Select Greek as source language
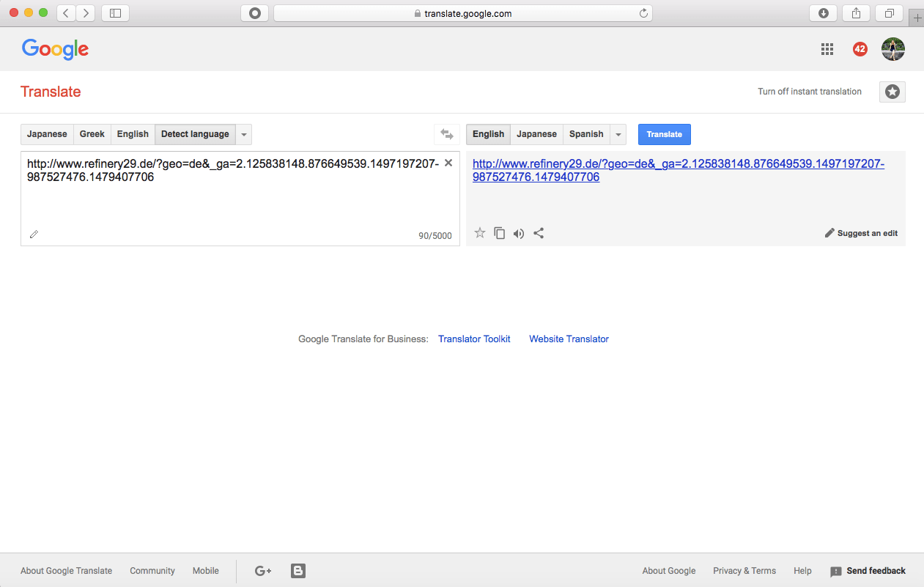924x587 pixels. [x=92, y=134]
